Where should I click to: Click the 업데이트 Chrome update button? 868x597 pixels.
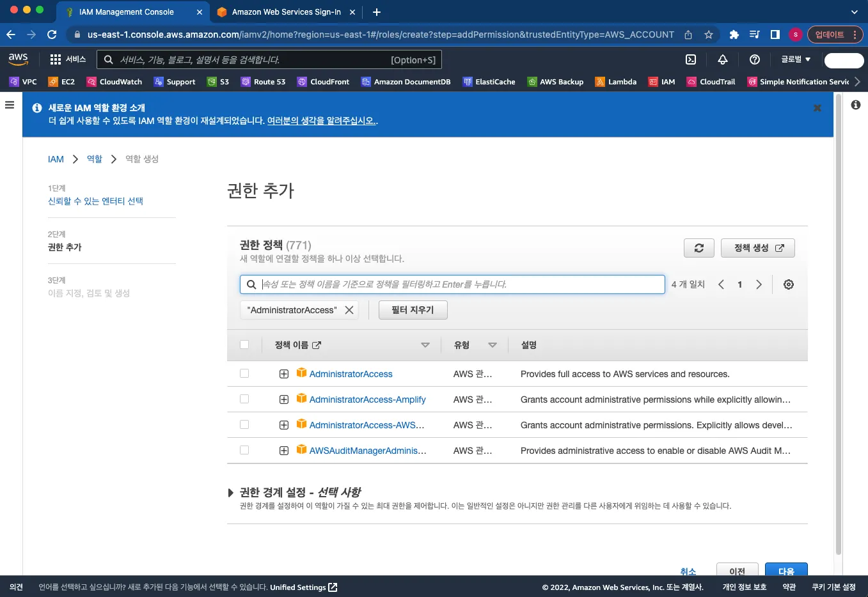[x=835, y=35]
